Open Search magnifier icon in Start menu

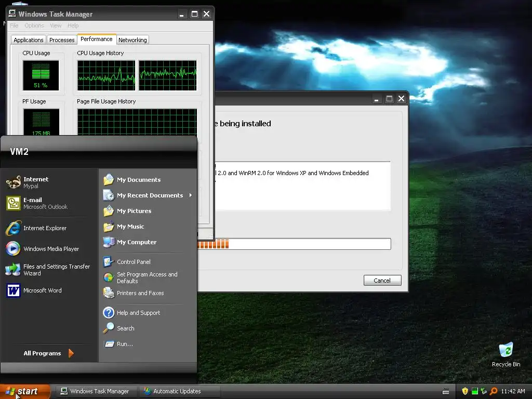(109, 328)
